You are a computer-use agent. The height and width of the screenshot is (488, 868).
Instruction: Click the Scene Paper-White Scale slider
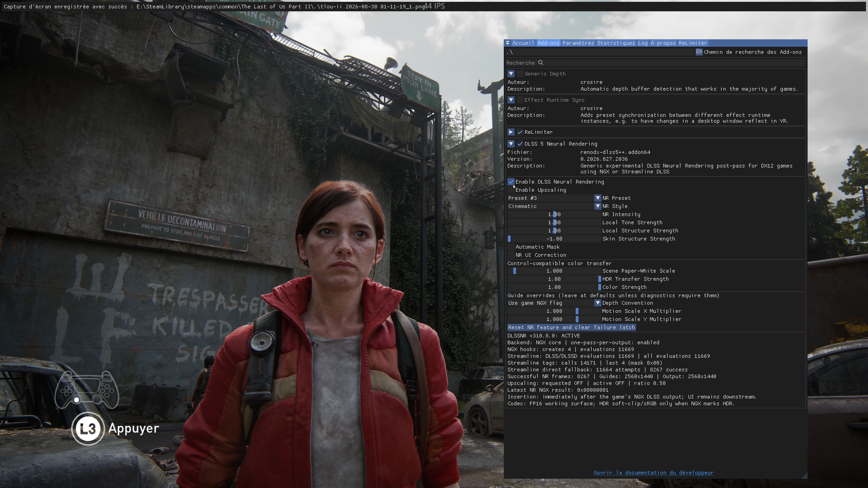pyautogui.click(x=554, y=271)
